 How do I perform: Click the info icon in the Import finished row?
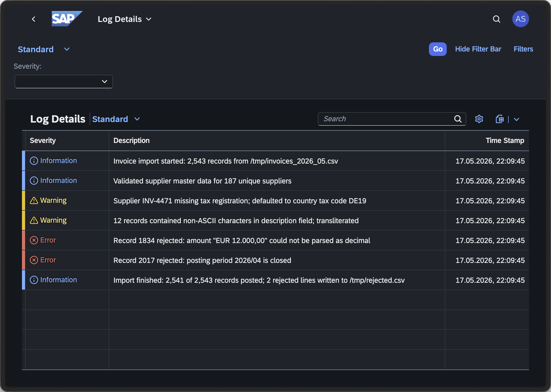pyautogui.click(x=34, y=280)
